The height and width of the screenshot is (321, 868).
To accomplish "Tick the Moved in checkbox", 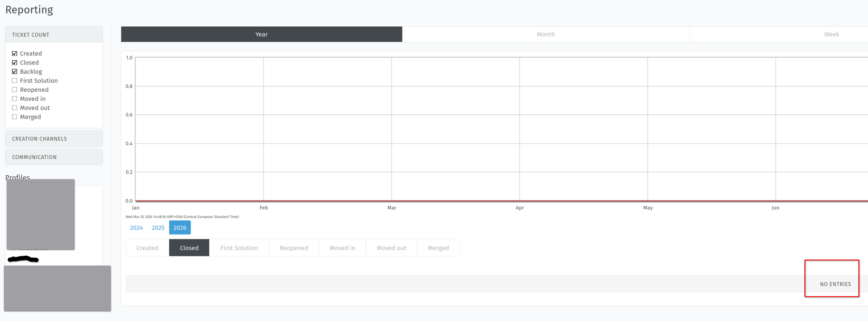I will pyautogui.click(x=15, y=99).
